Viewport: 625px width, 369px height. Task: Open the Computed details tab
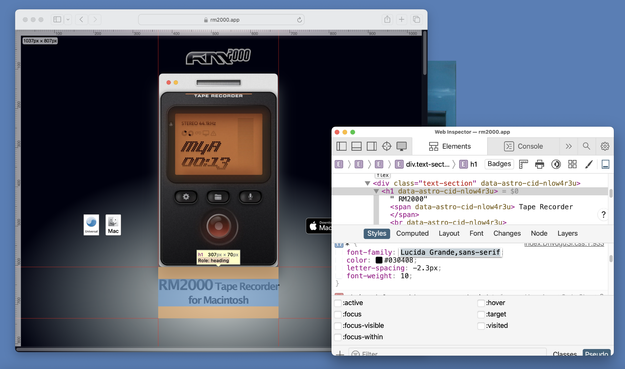412,234
